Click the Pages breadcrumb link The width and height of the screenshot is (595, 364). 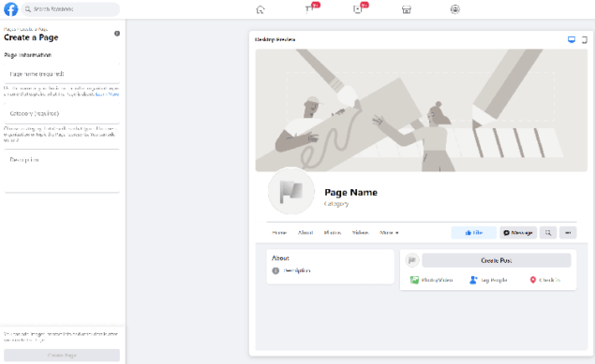(x=9, y=29)
